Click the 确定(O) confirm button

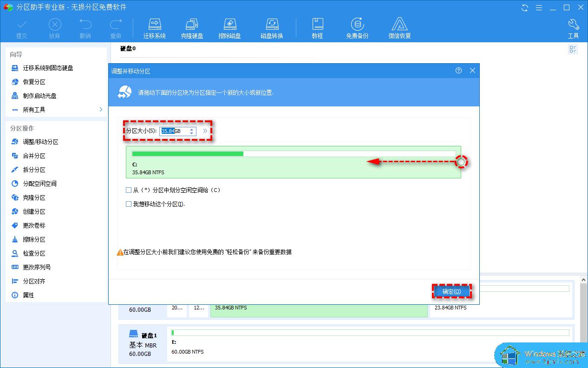451,291
